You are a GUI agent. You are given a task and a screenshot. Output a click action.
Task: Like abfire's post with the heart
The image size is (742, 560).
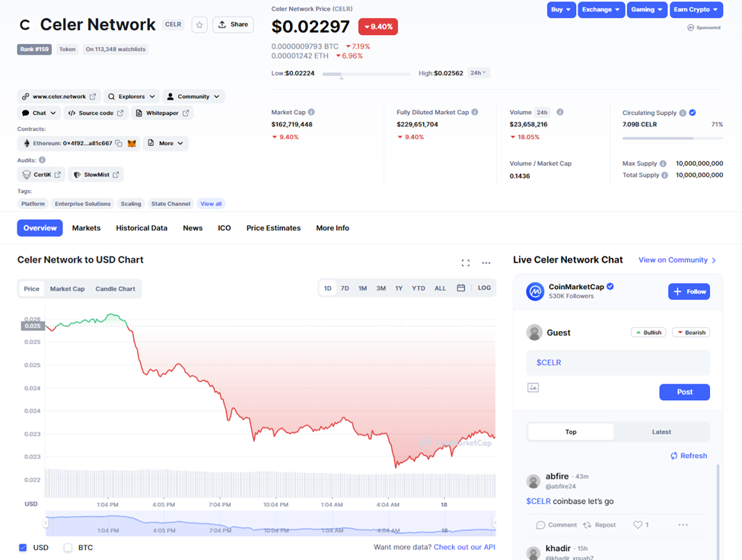tap(638, 524)
